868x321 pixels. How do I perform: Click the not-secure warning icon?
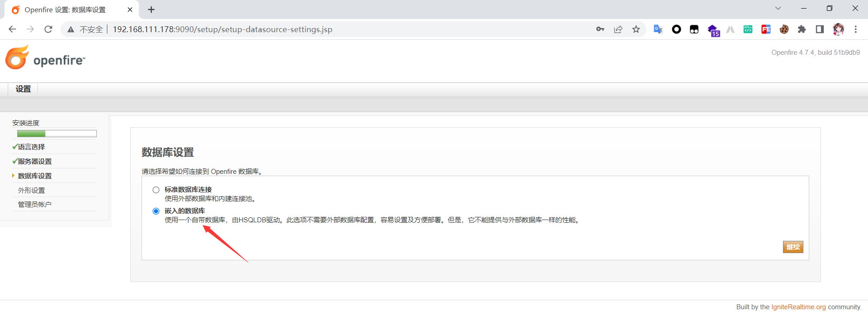(x=71, y=29)
